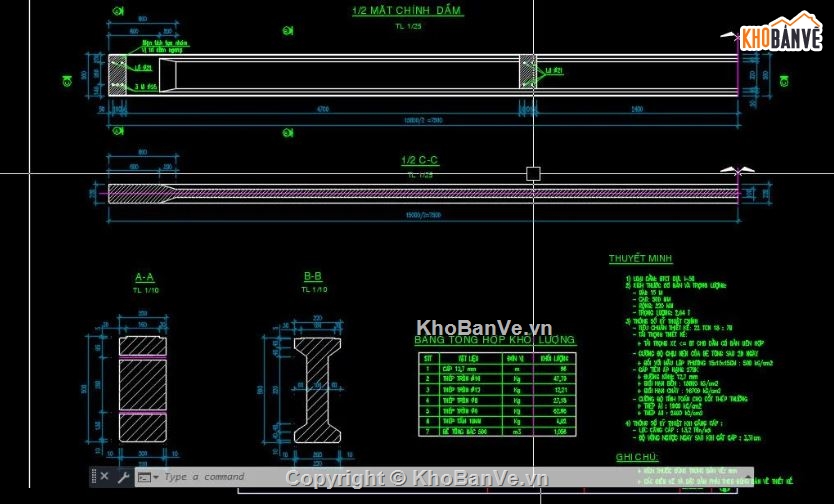Select the '4700' dimension text
The width and height of the screenshot is (834, 504).
[x=322, y=110]
